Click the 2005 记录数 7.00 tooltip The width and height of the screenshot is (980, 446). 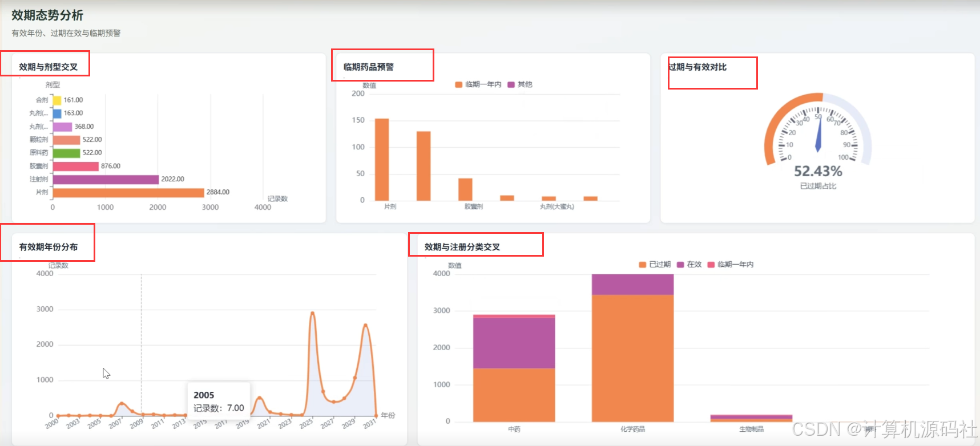219,402
